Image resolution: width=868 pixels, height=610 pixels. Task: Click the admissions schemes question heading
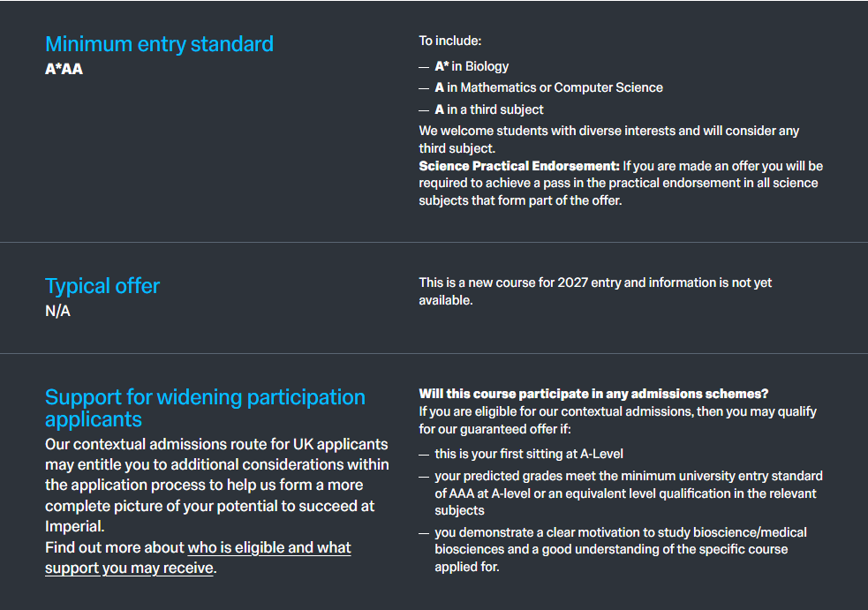593,394
